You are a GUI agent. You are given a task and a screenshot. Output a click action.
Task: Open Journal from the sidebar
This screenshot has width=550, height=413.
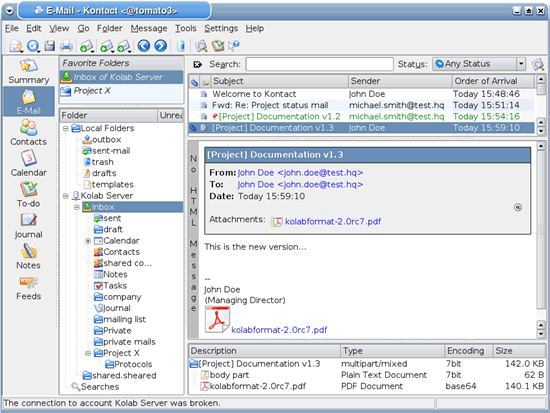click(x=28, y=225)
